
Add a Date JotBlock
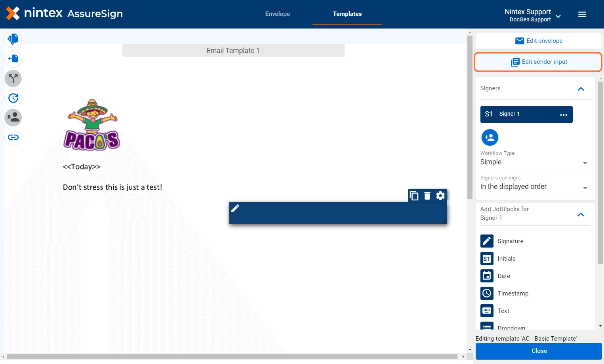[x=495, y=276]
